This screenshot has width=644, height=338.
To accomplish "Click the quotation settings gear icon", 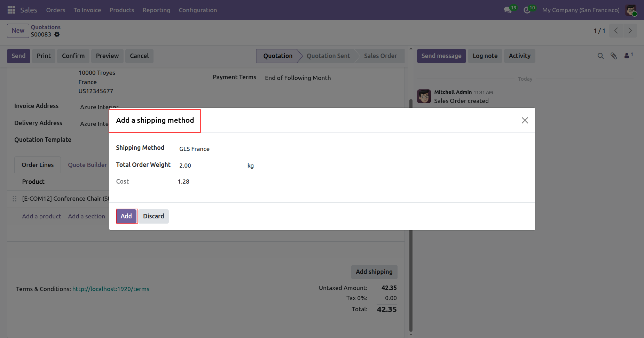I will (57, 34).
